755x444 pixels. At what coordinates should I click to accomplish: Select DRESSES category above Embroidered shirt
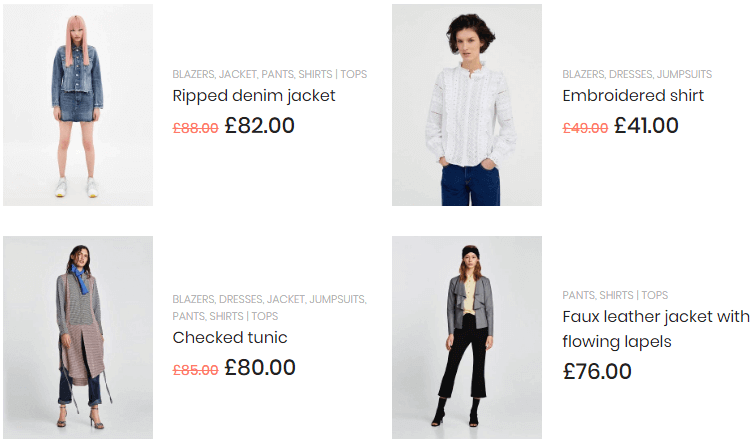click(631, 74)
